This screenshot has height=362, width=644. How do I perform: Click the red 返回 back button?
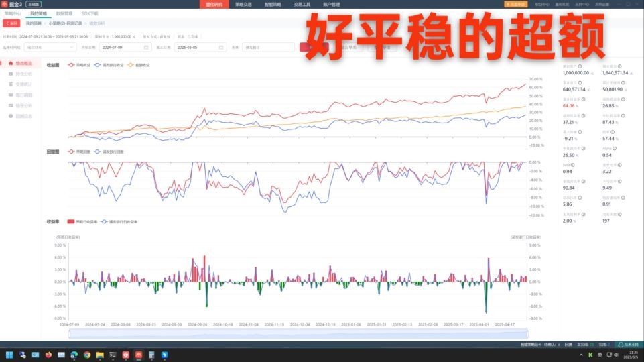coord(11,23)
